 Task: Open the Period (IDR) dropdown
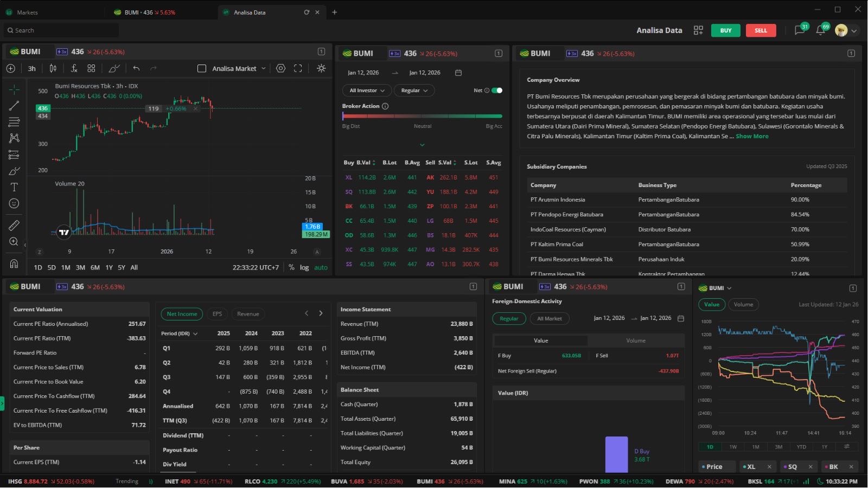(179, 333)
